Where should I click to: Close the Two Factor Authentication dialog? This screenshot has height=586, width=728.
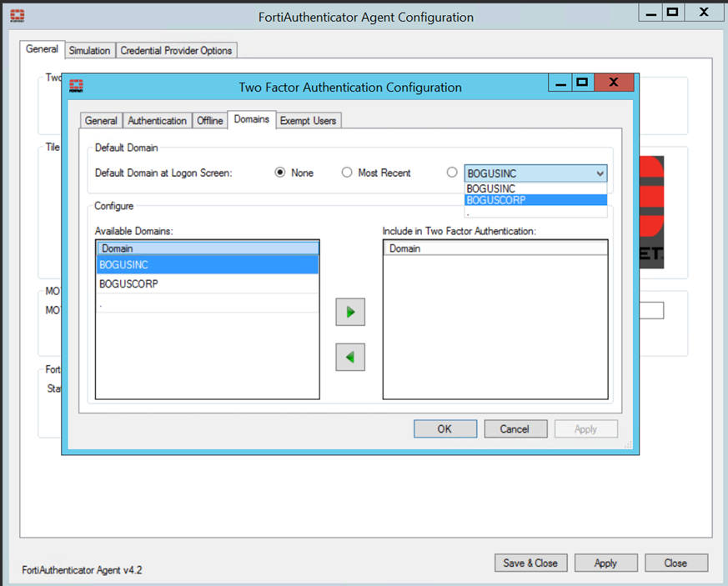[614, 83]
